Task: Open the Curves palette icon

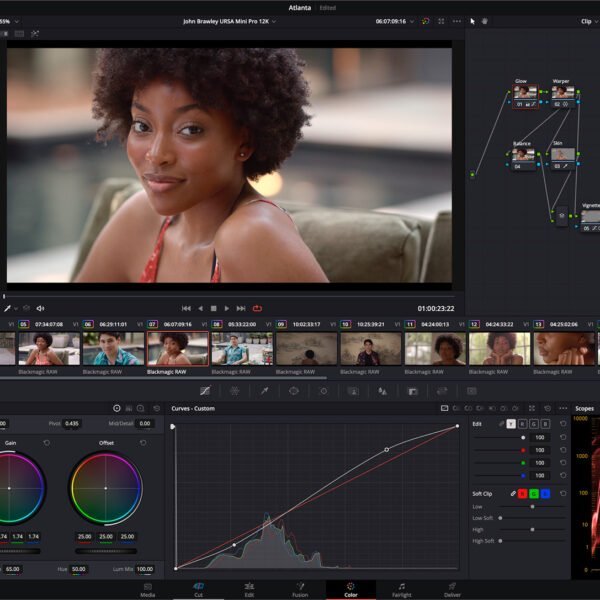Action: point(205,391)
